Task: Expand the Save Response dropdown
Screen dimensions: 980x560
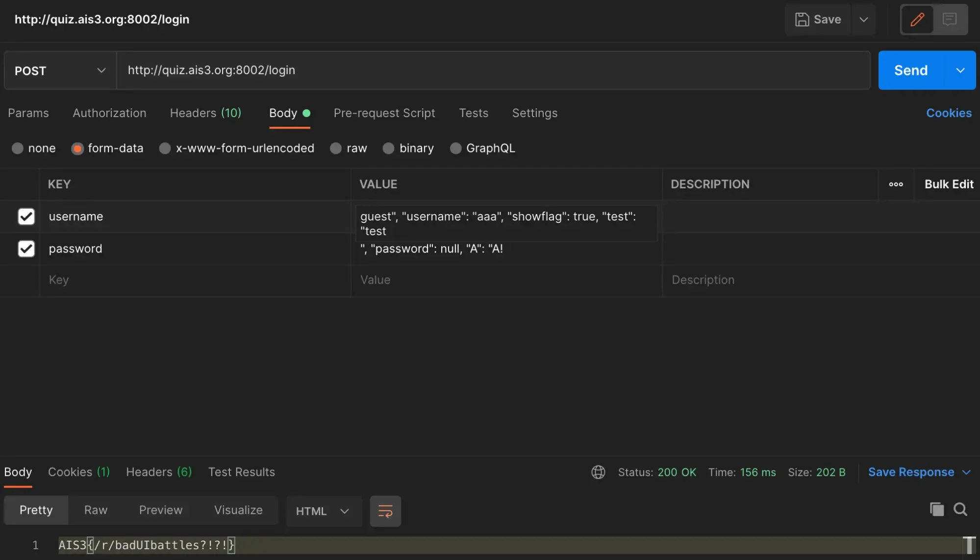Action: point(966,472)
